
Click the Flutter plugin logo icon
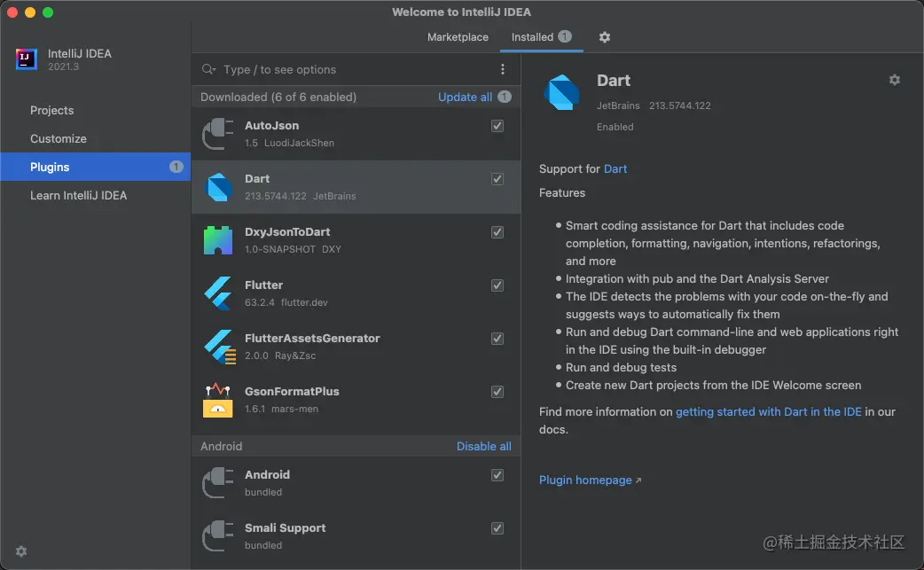tap(218, 293)
